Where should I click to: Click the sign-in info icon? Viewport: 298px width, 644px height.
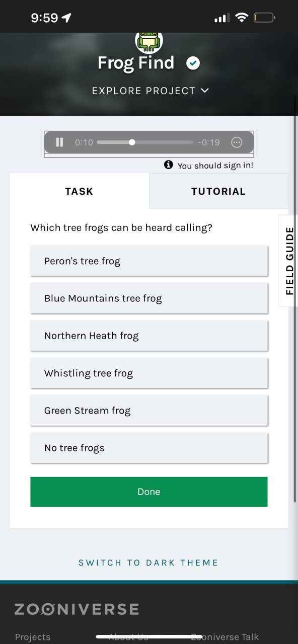click(169, 165)
